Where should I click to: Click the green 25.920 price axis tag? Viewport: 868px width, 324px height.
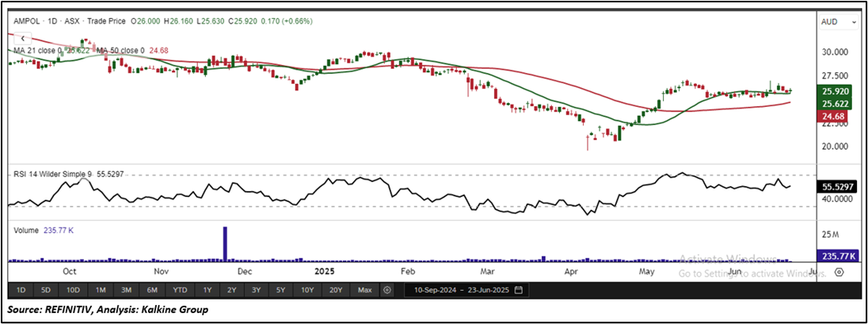(x=833, y=91)
